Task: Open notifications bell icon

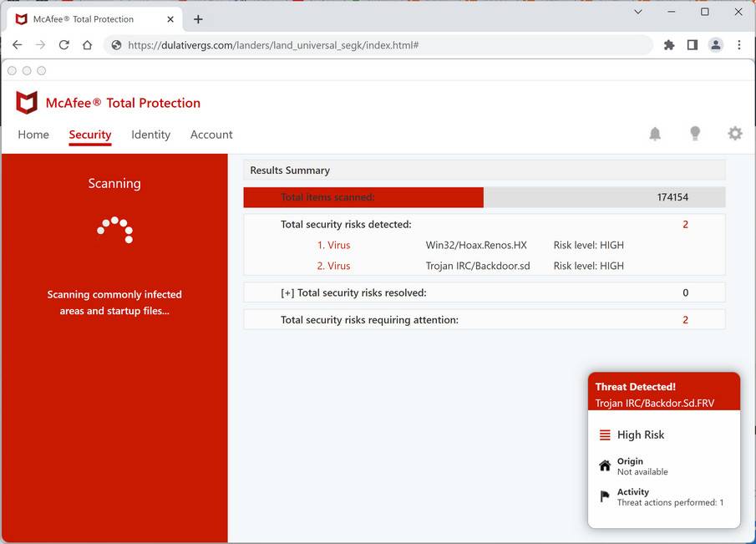Action: pos(655,134)
